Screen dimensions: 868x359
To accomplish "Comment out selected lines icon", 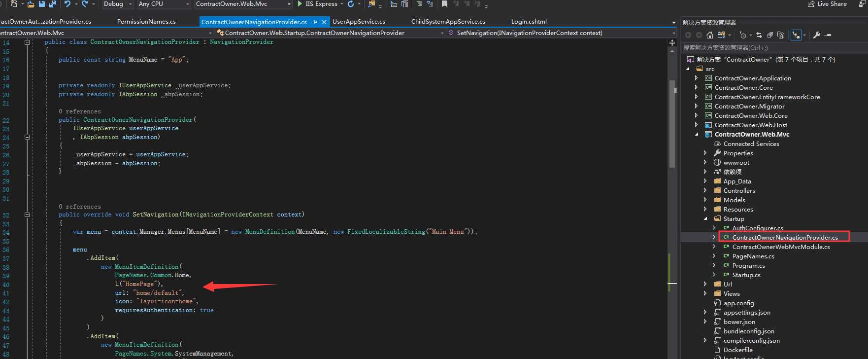I will [419, 4].
